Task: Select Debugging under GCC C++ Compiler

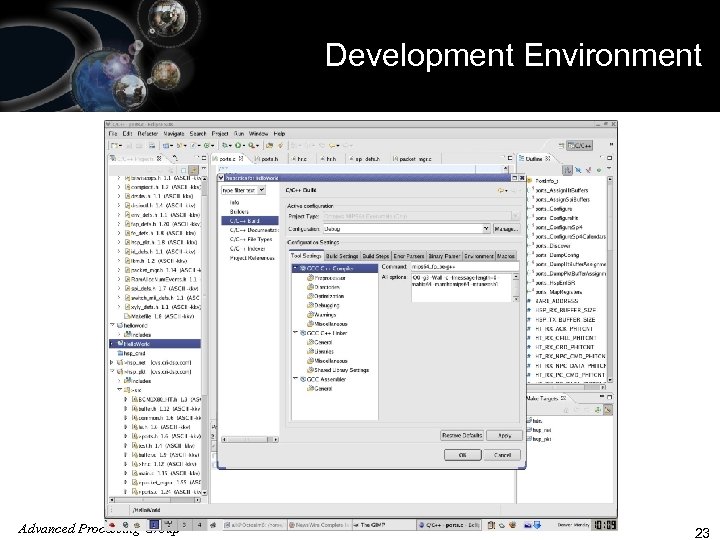Action: click(323, 305)
